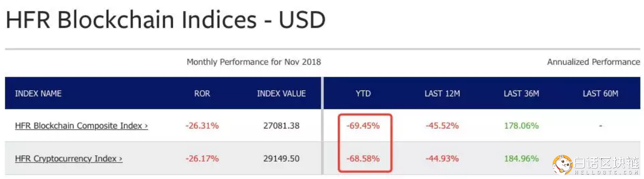Image resolution: width=644 pixels, height=179 pixels.
Task: Click the 27081.38 index value
Action: 281,126
